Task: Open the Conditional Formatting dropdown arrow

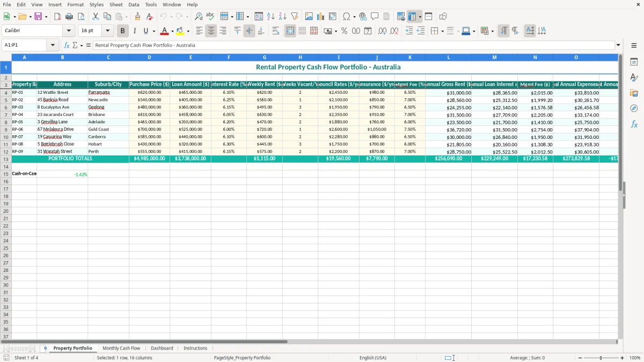Action: 492,31
